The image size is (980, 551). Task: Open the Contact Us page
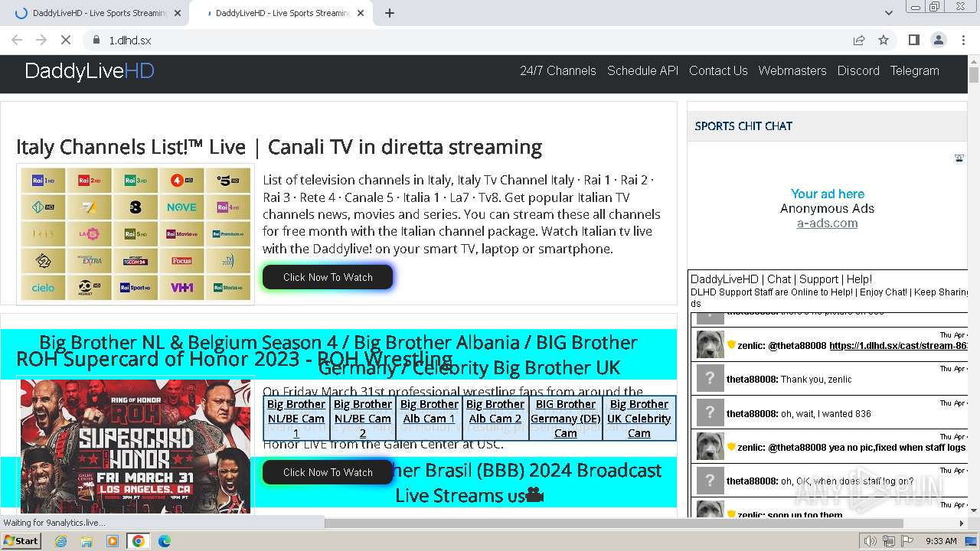(x=718, y=70)
